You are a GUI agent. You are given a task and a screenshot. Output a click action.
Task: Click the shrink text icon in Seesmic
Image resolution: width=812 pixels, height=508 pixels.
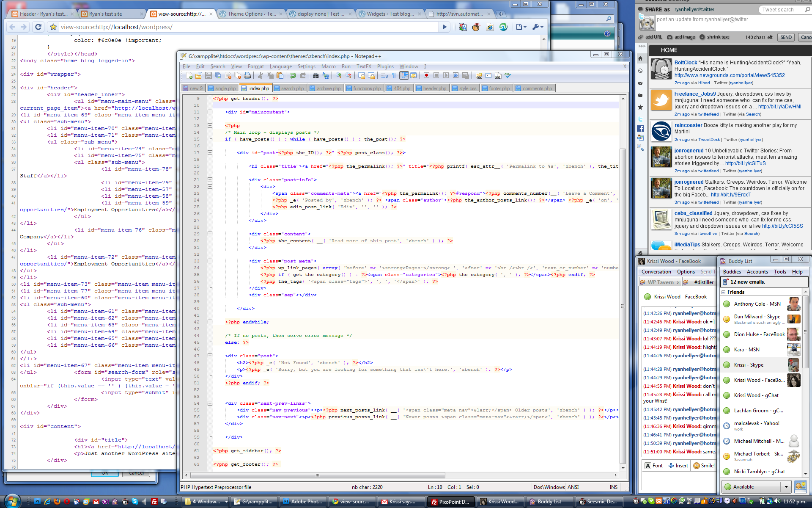pyautogui.click(x=702, y=37)
